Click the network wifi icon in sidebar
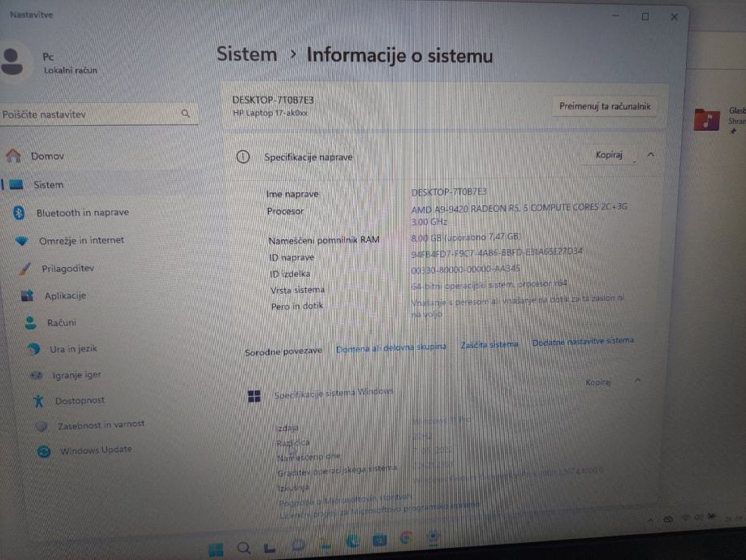Viewport: 746px width, 560px height. pyautogui.click(x=22, y=241)
